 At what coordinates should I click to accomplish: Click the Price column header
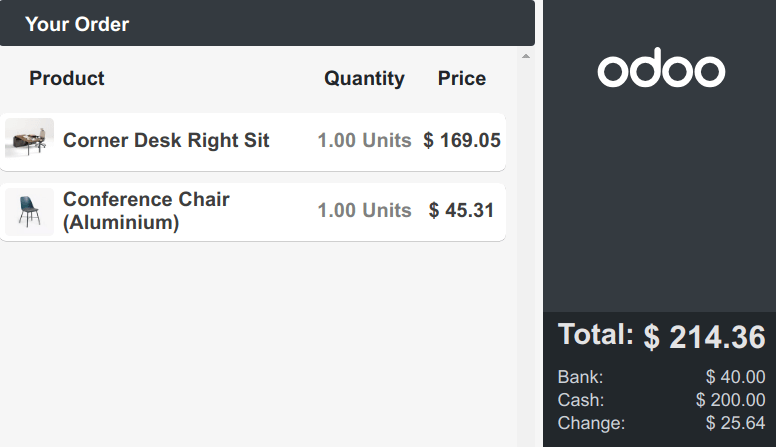[462, 78]
